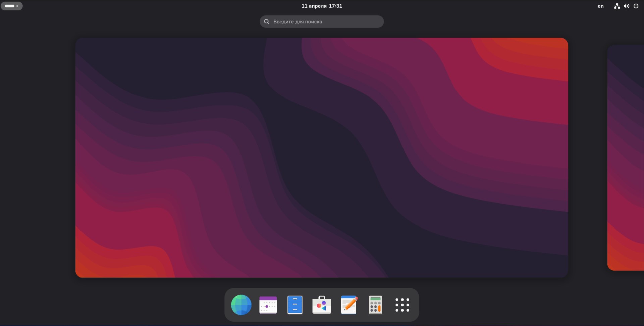Click the network connection status icon

[x=617, y=6]
